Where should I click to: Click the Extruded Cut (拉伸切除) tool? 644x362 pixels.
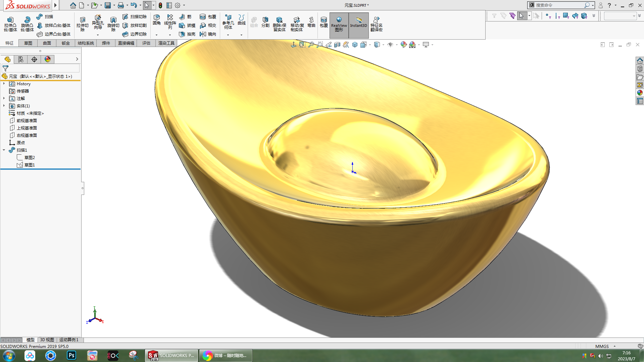point(83,24)
